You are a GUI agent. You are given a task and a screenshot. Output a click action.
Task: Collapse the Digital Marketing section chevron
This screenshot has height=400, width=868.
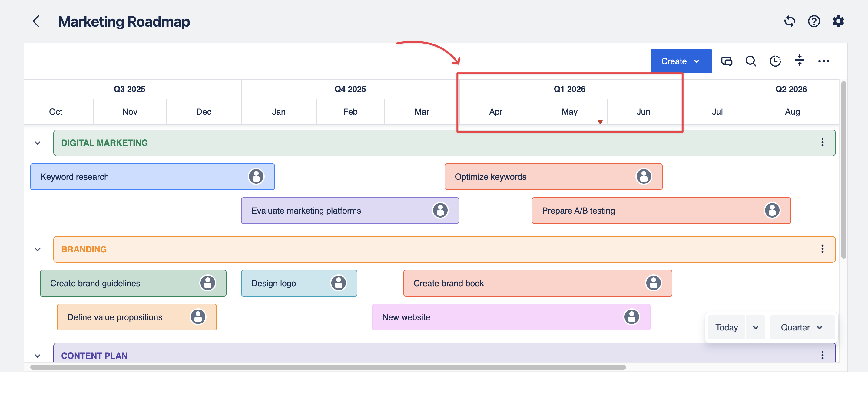[37, 143]
